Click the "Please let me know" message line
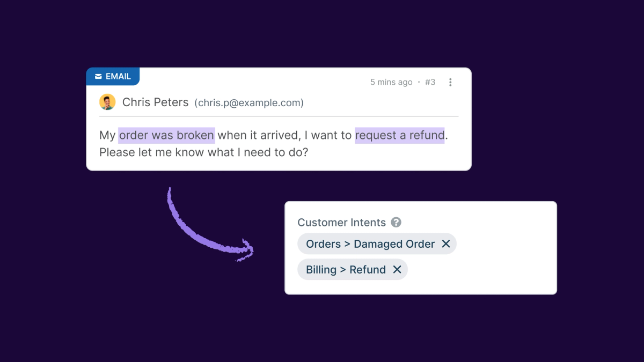 [x=203, y=152]
